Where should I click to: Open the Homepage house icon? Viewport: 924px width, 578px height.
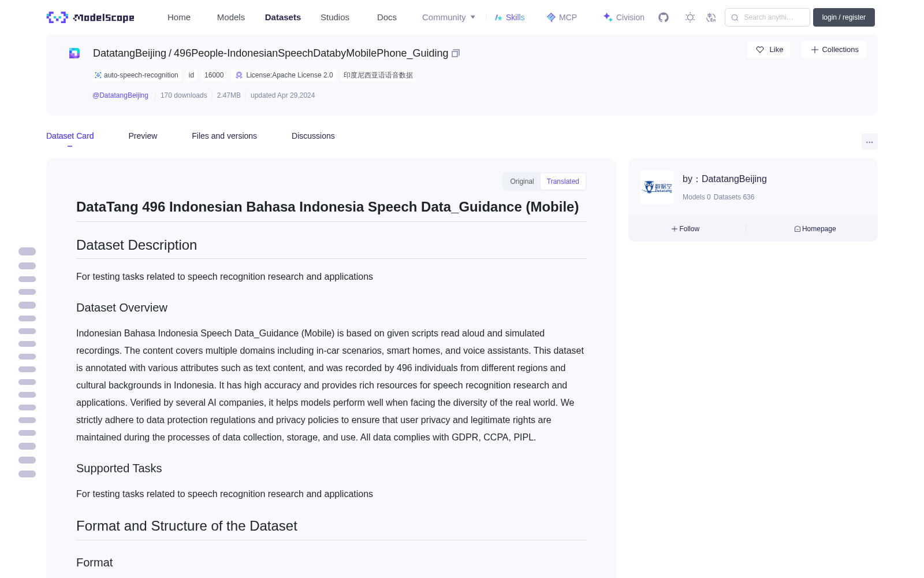(798, 229)
